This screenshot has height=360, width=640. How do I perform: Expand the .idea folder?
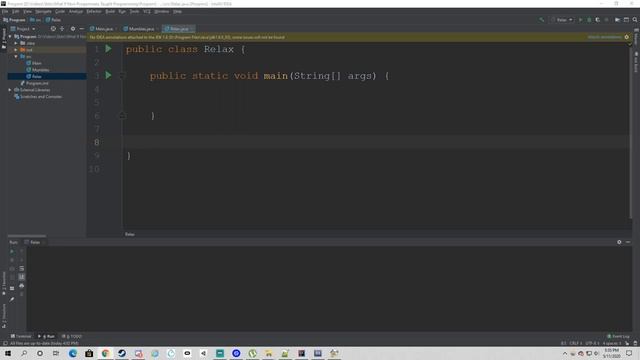[x=16, y=43]
